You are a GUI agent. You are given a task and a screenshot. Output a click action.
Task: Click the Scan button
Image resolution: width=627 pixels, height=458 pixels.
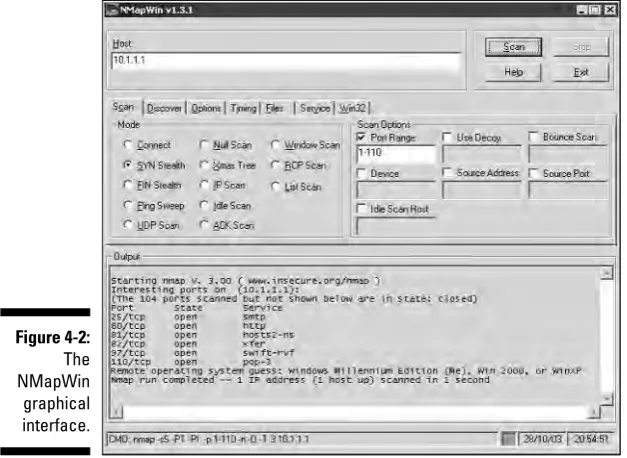pos(513,47)
